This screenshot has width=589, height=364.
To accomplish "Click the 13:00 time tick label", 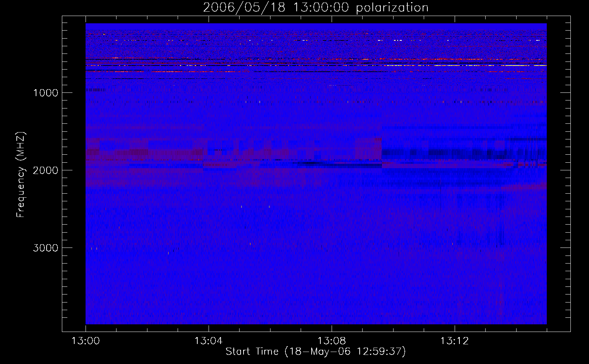I will 86,341.
